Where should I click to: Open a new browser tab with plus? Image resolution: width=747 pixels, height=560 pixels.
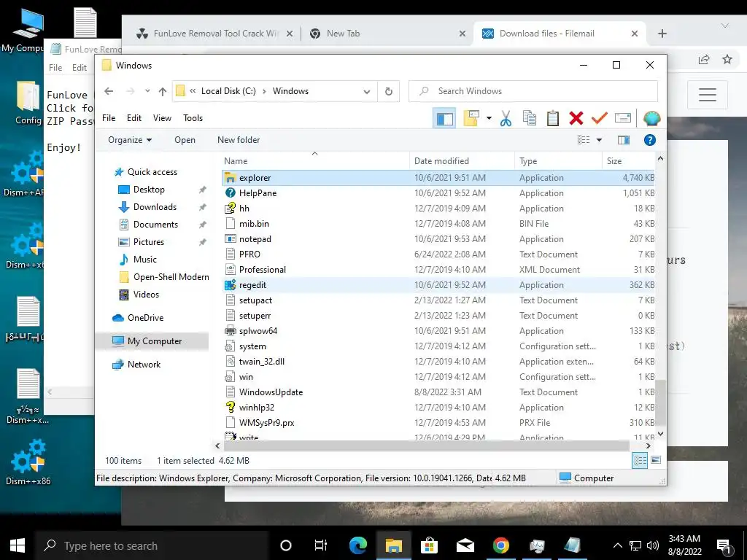[x=662, y=34]
